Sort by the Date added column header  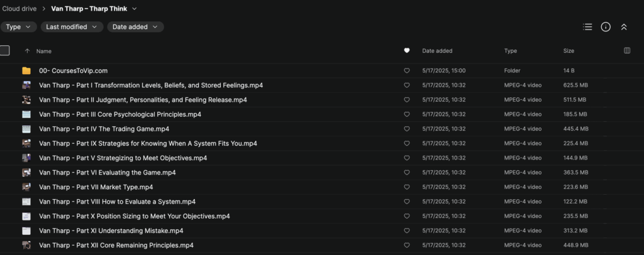[437, 51]
